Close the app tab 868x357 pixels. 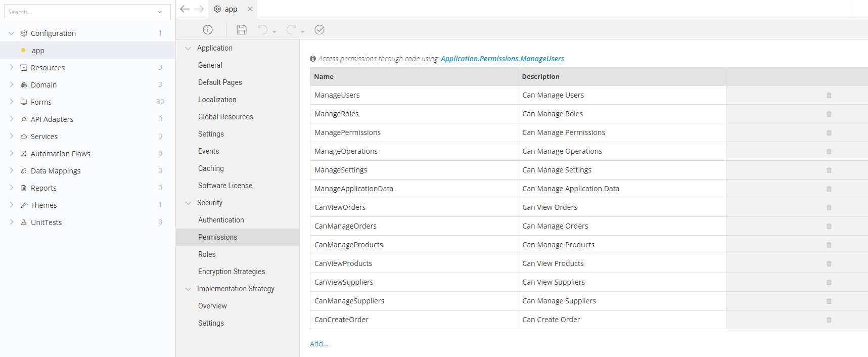250,9
